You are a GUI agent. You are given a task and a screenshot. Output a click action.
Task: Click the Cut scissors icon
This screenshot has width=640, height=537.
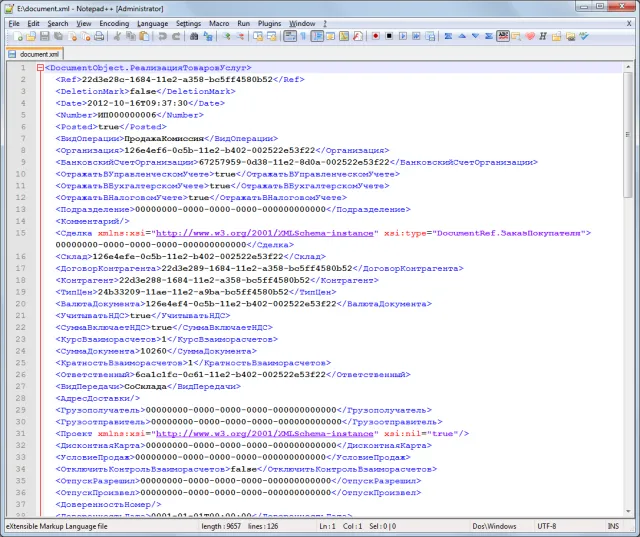click(117, 36)
